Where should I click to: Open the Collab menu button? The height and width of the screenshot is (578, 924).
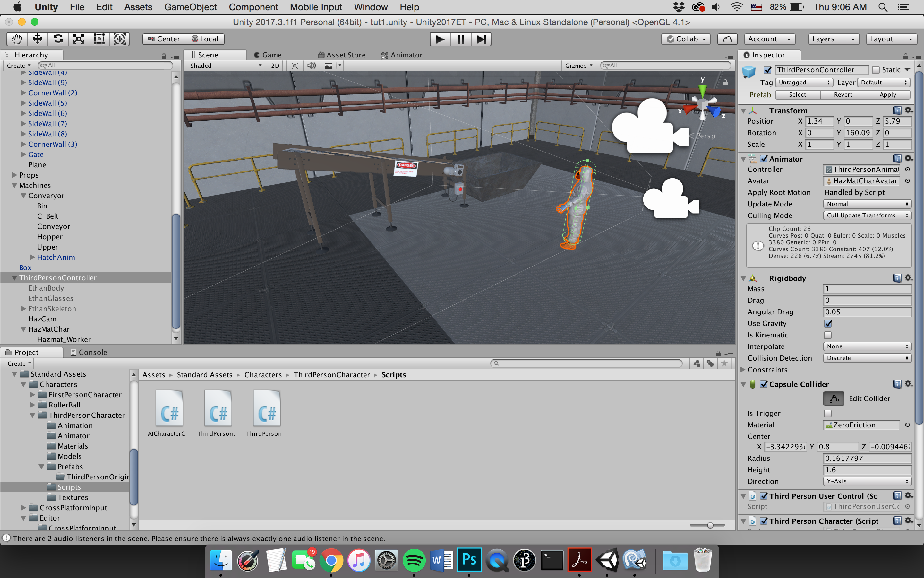tap(686, 39)
